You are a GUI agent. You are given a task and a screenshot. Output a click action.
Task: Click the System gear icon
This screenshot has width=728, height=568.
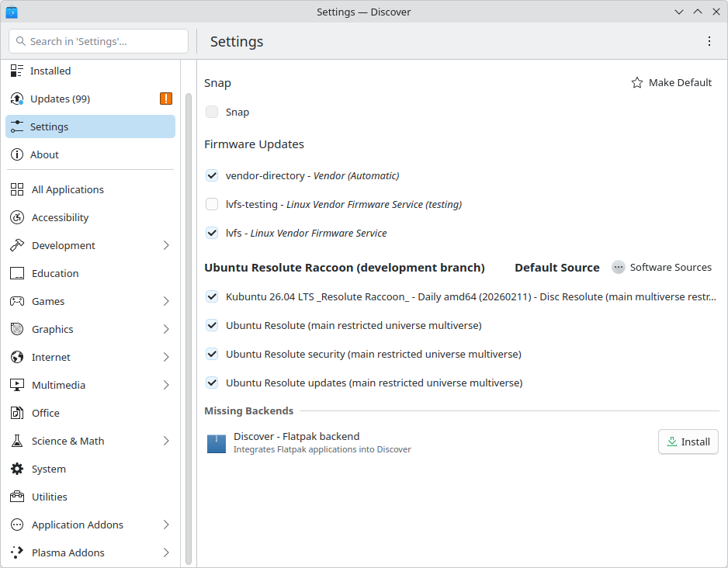point(17,469)
